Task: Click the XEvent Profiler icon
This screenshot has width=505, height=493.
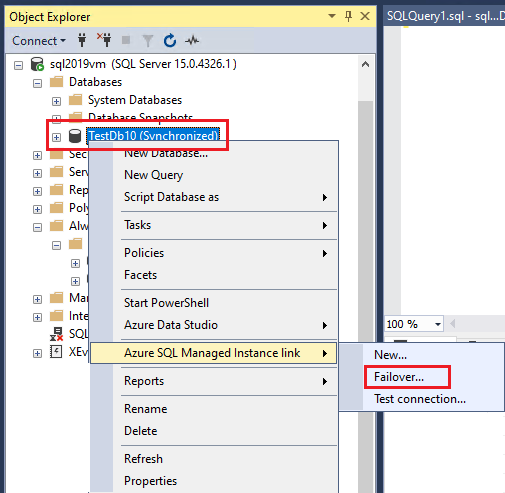Action: click(56, 352)
